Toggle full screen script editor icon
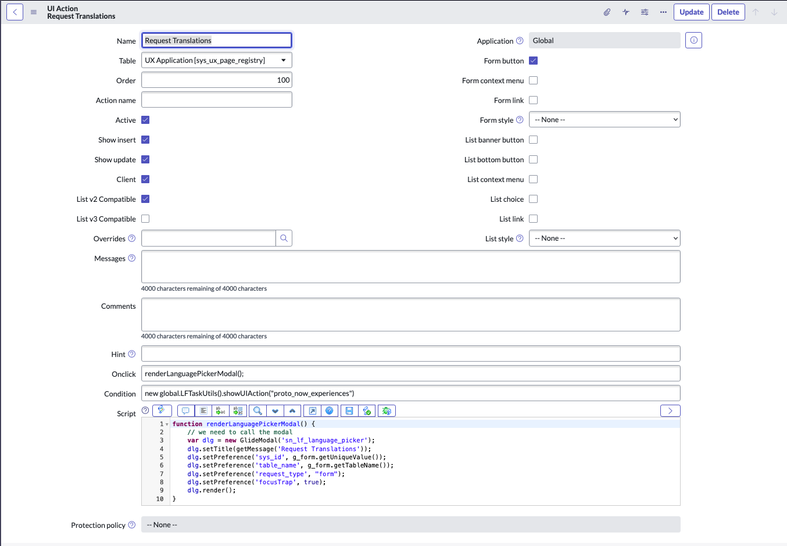Viewport: 787px width, 546px height. [312, 411]
